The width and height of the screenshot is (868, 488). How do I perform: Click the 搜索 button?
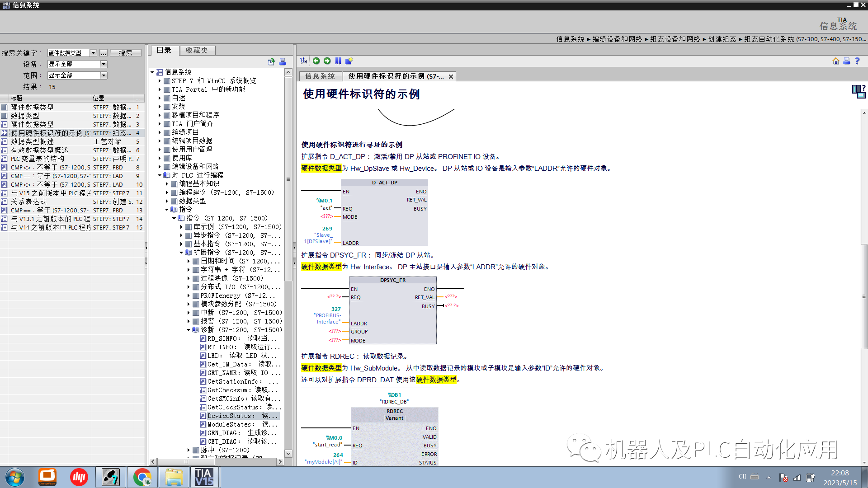[x=125, y=53]
